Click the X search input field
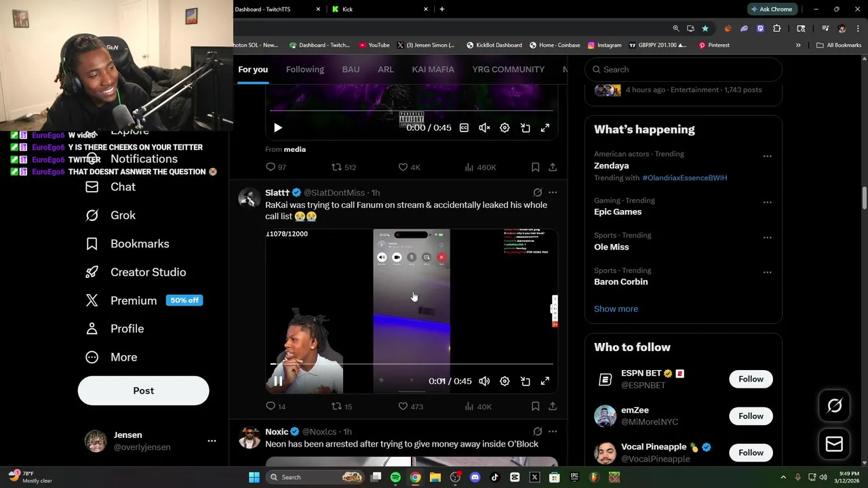The height and width of the screenshot is (488, 868). coord(684,69)
